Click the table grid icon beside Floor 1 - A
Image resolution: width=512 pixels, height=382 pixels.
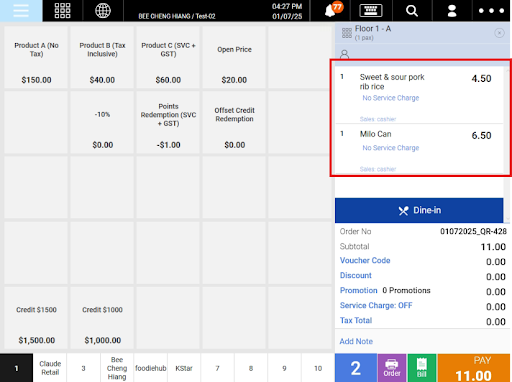click(347, 33)
